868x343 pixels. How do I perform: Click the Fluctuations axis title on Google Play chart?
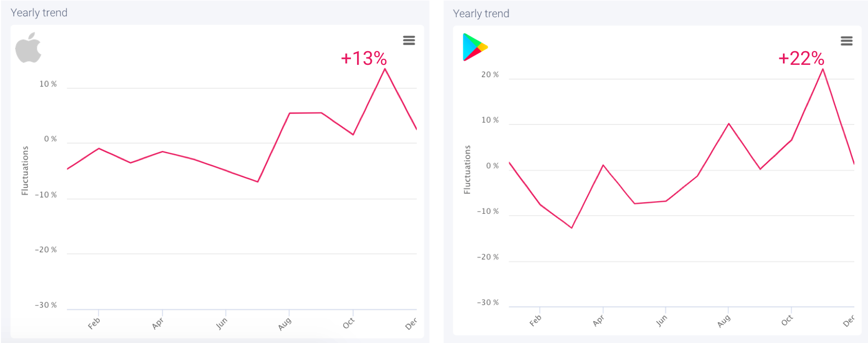point(467,170)
